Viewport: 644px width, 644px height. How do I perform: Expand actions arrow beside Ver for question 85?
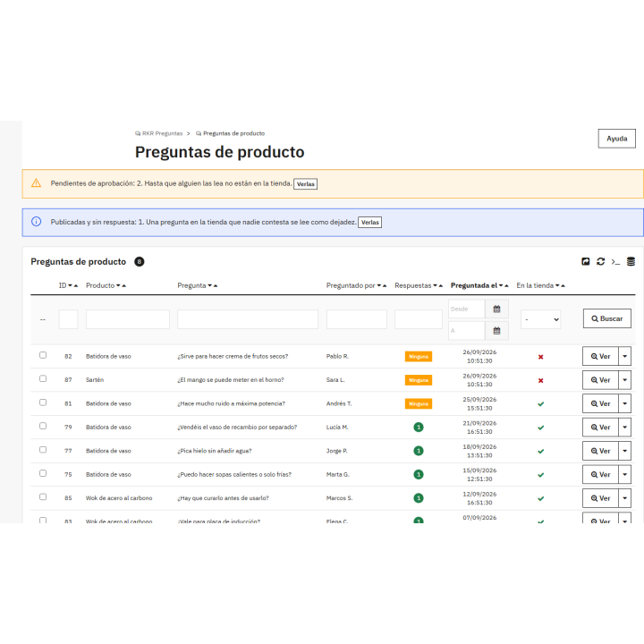coord(624,498)
